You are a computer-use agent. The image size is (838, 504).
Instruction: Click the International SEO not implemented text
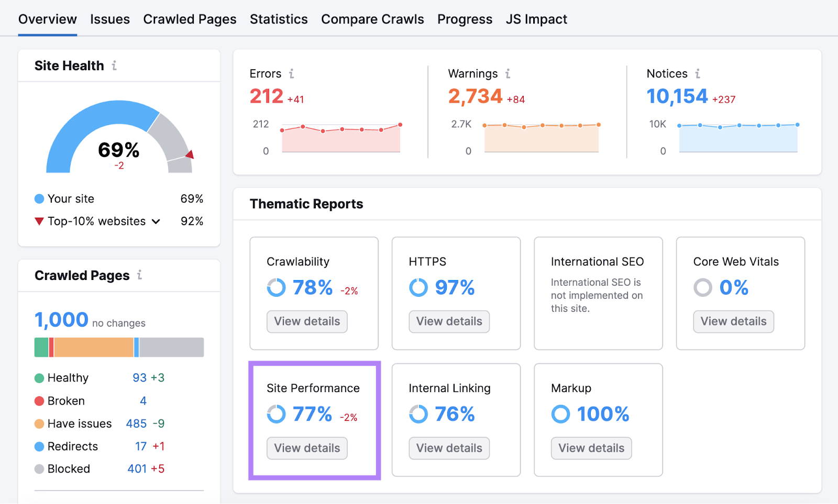click(597, 295)
